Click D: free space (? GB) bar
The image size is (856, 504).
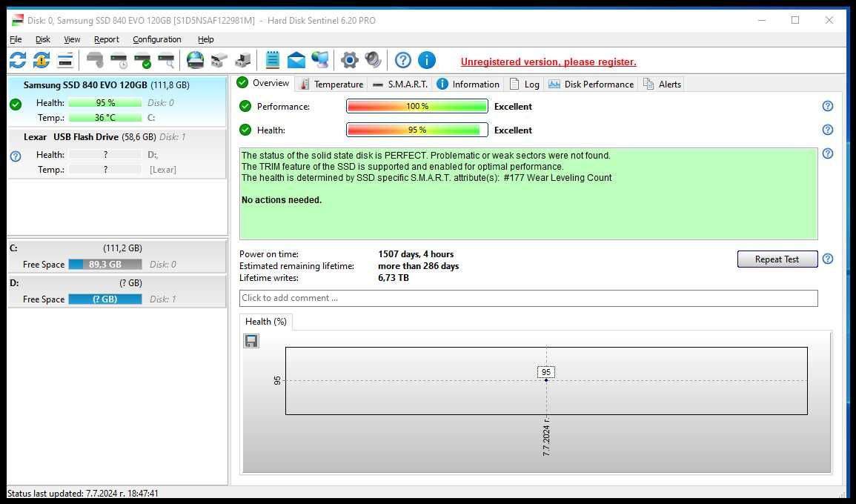click(x=105, y=299)
